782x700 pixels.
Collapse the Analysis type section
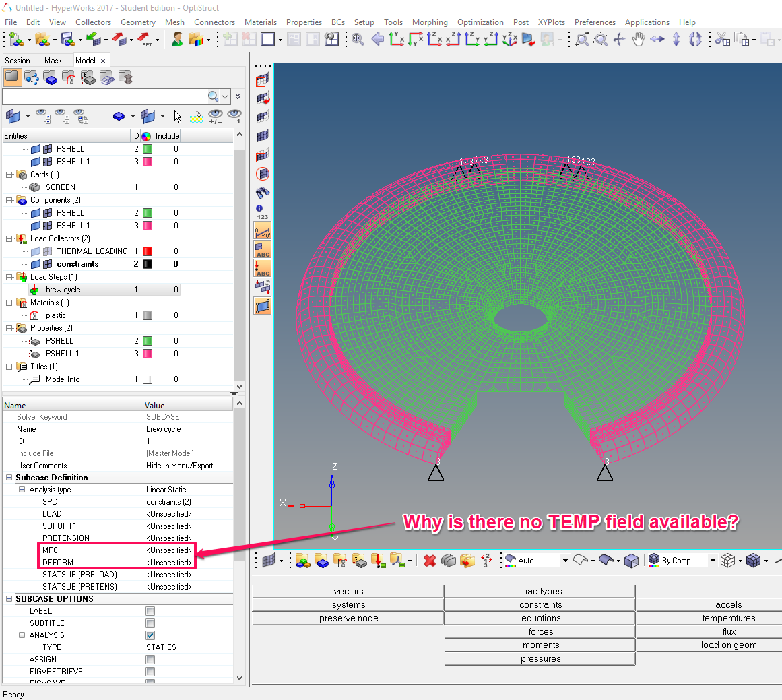[22, 490]
